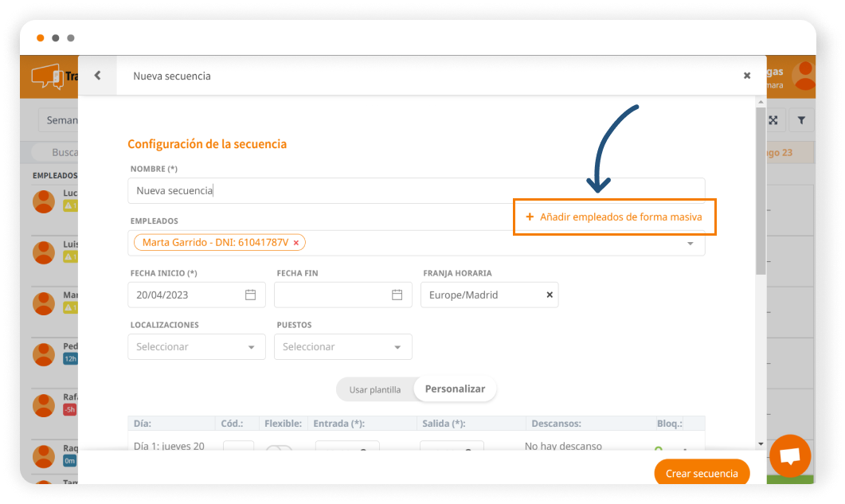Viewport: 845px width, 504px height.
Task: Close the Nueva secuencia dialog
Action: pos(746,76)
